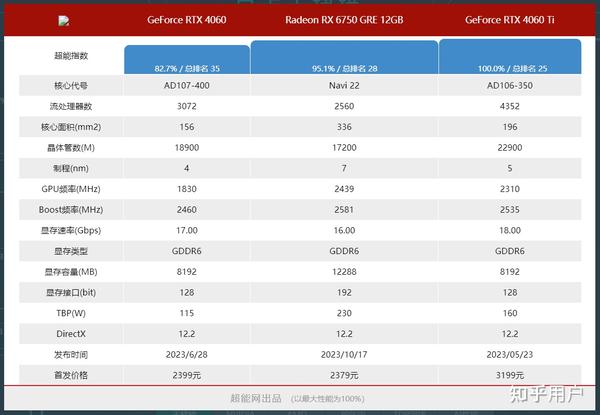Click the 2023/10/17 release date
The image size is (600, 415).
pos(344,355)
